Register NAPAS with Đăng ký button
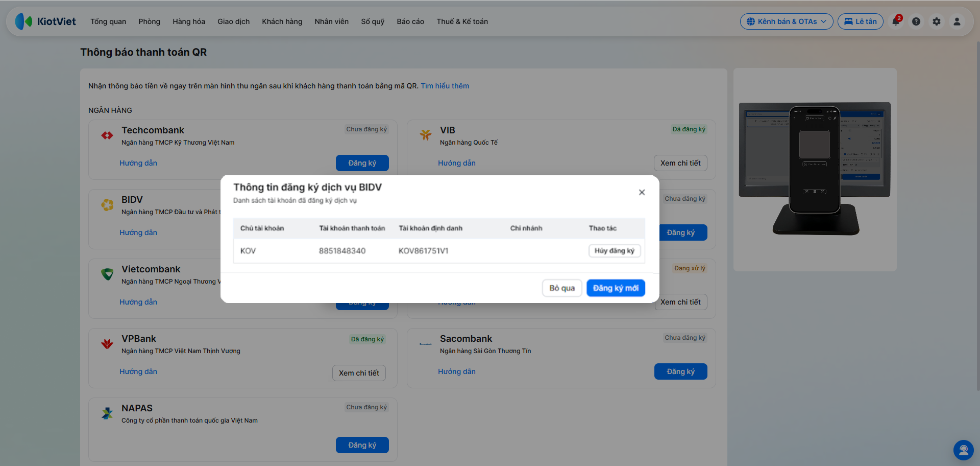This screenshot has width=980, height=466. pos(362,445)
